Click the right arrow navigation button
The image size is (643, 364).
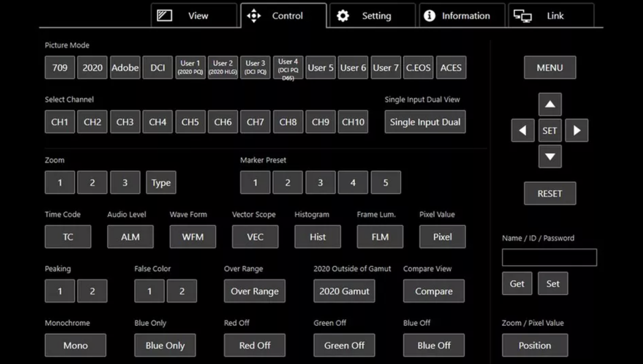(576, 130)
